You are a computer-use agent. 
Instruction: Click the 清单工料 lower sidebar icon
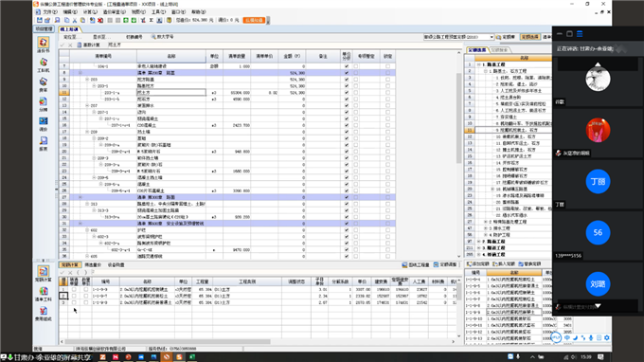(44, 294)
